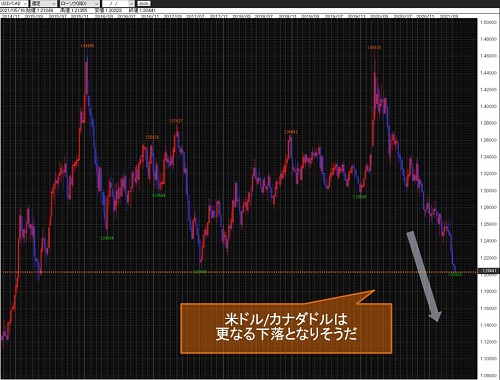Select the 1.40000 price axis label

pos(489,106)
